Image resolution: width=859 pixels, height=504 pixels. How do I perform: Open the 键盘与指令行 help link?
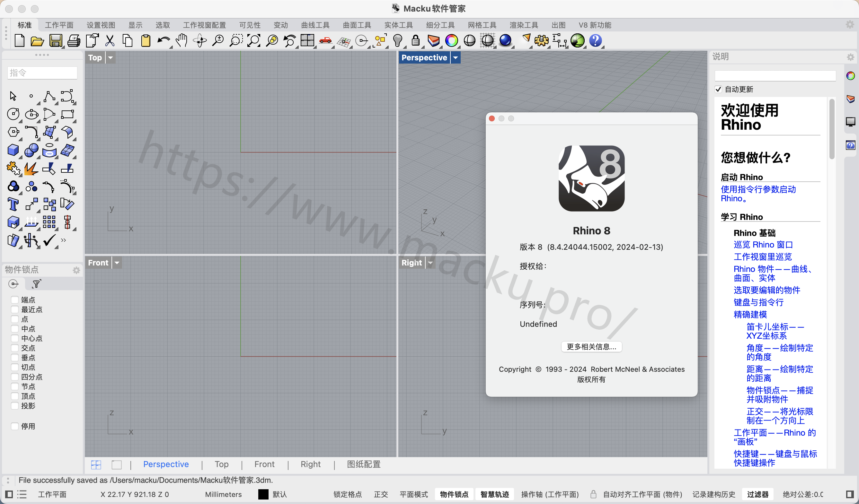click(x=758, y=302)
